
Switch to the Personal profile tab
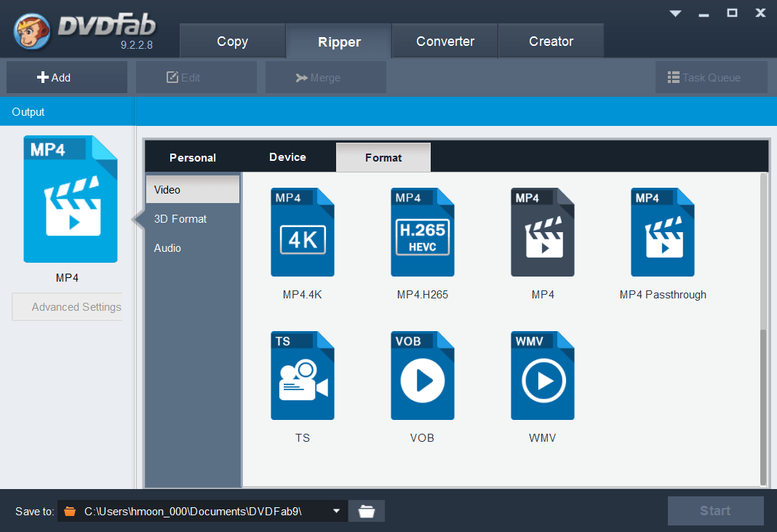click(193, 158)
